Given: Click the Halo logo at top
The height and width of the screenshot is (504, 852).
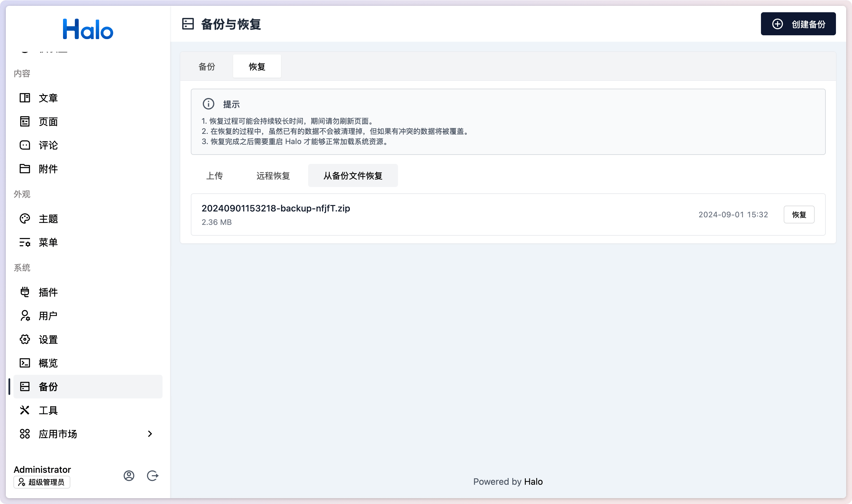Looking at the screenshot, I should tap(88, 29).
